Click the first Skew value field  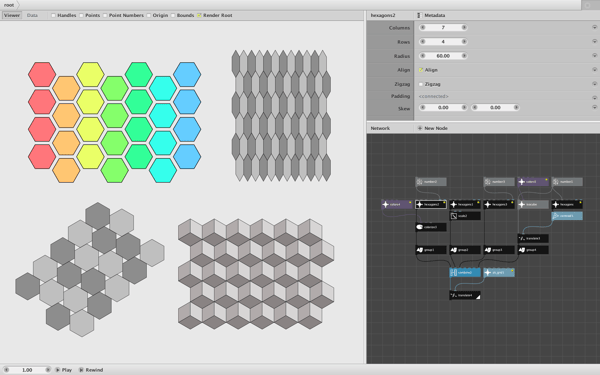click(x=443, y=108)
